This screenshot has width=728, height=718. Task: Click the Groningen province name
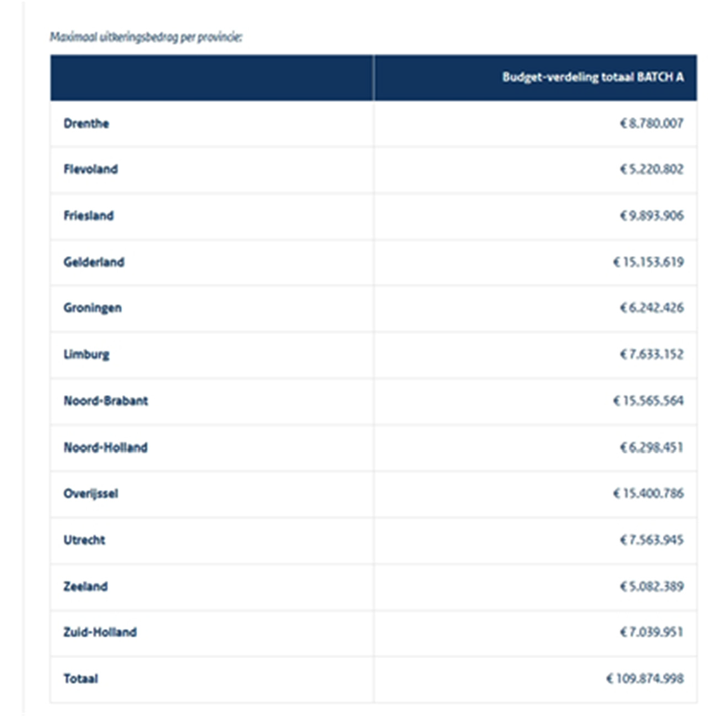click(92, 308)
